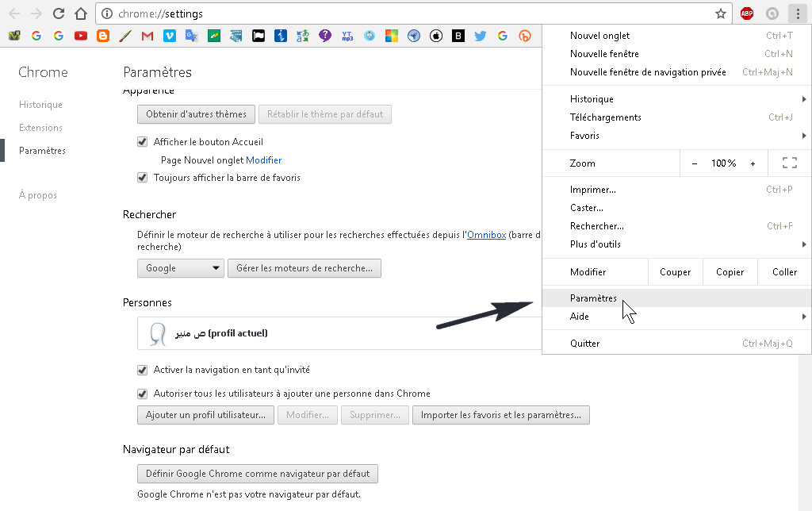Open the purple question mark bookmark
The height and width of the screenshot is (511, 812).
(324, 36)
